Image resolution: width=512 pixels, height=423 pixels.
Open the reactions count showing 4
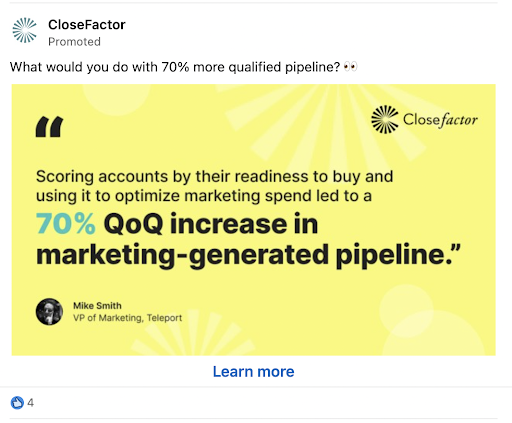pos(31,403)
